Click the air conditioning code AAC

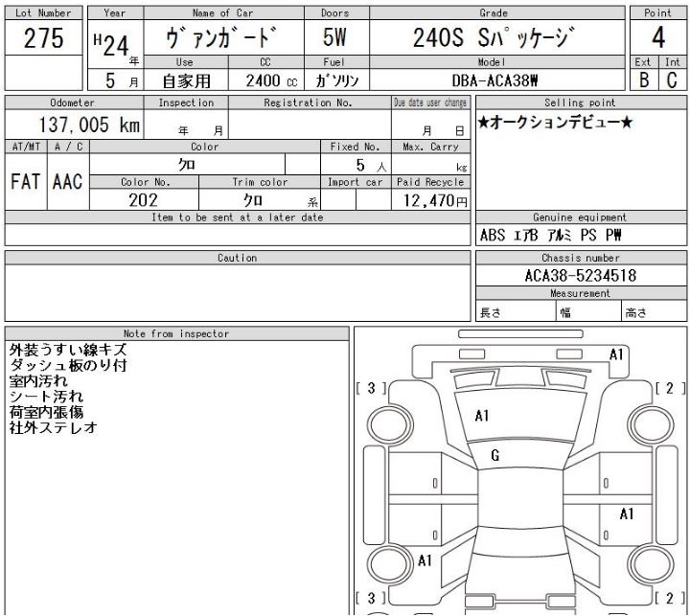(68, 182)
